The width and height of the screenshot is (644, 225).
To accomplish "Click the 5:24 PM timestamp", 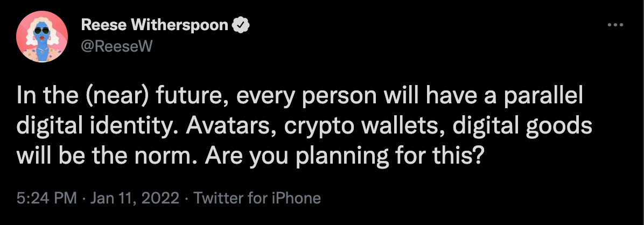I will [x=47, y=198].
